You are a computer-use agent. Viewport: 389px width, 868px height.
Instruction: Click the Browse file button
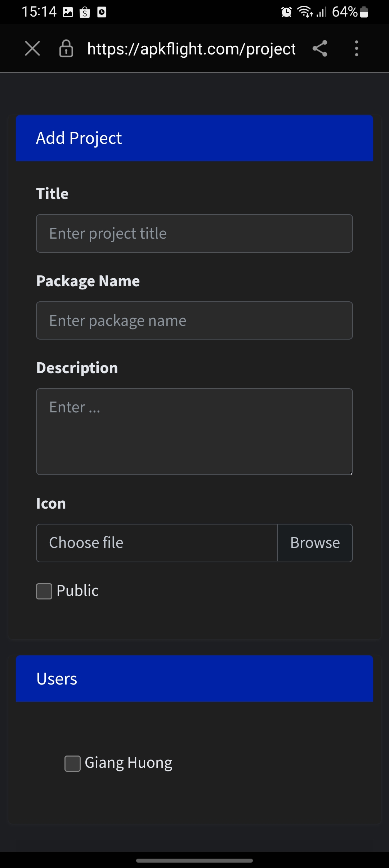[315, 543]
